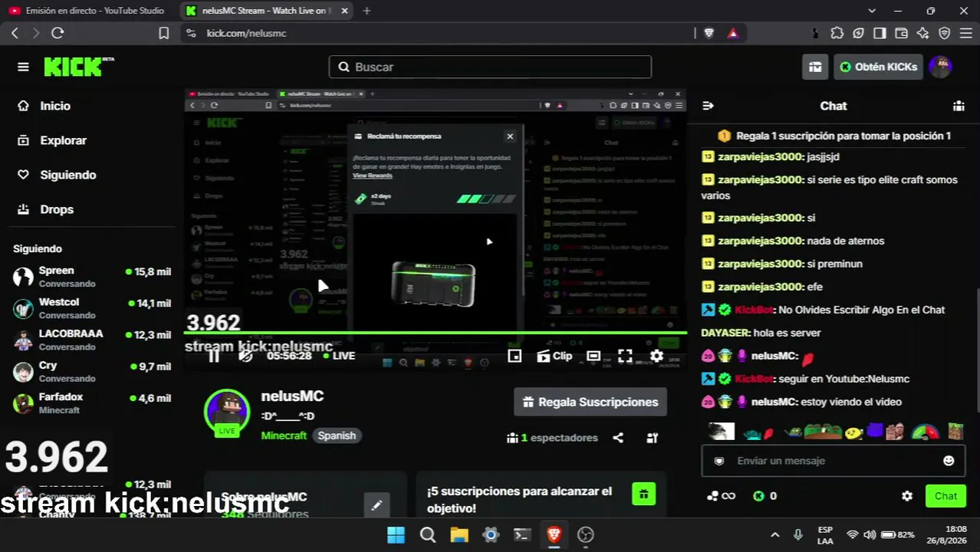Image resolution: width=980 pixels, height=552 pixels.
Task: Open a new browser tab
Action: pyautogui.click(x=367, y=11)
